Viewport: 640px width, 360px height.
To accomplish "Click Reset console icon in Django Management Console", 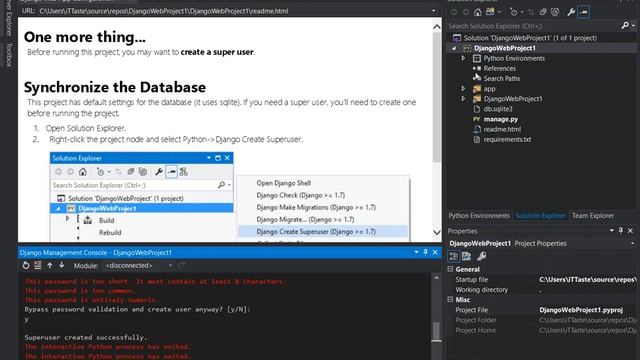I will pyautogui.click(x=26, y=265).
